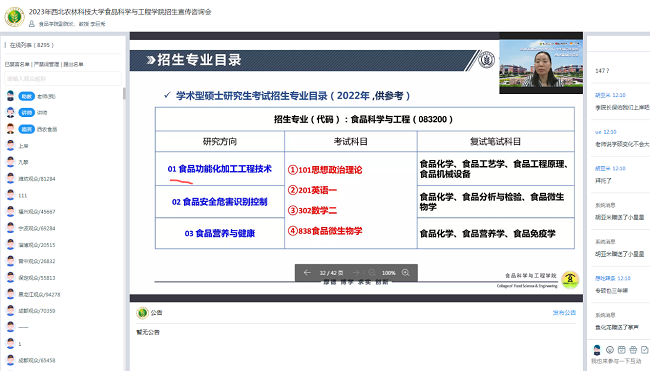
Task: Click the 32 / 42 page indicator
Action: click(331, 273)
